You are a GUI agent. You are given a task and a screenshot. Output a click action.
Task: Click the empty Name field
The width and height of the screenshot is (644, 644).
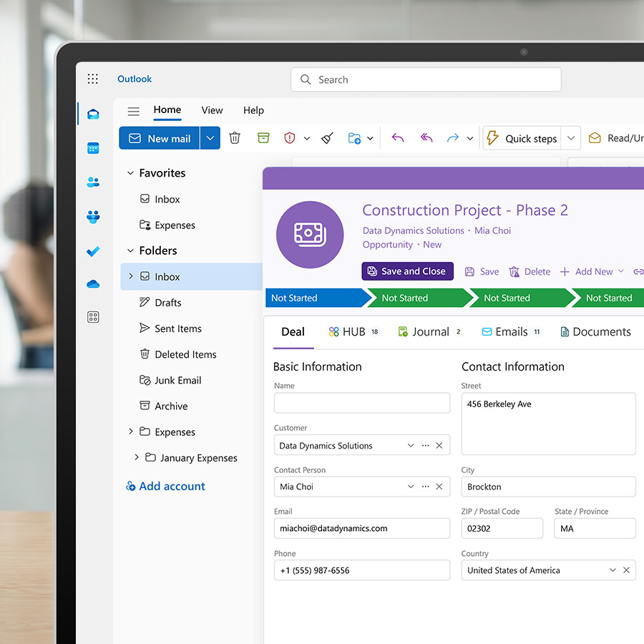point(362,403)
